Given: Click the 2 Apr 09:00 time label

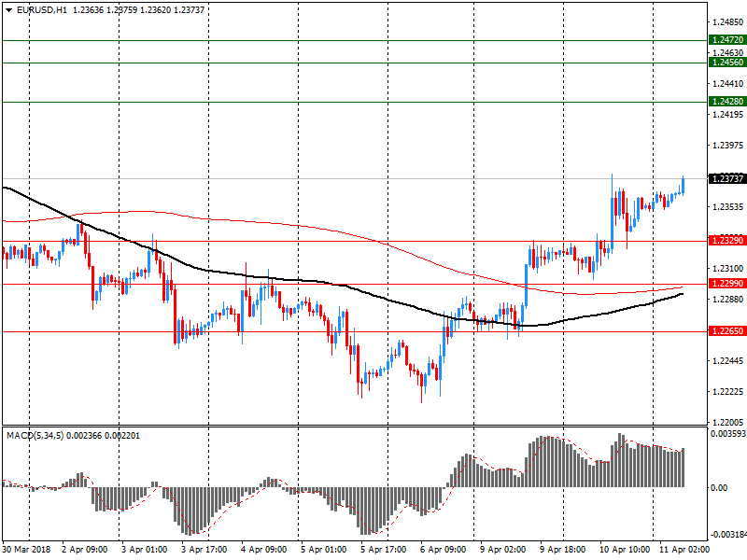Looking at the screenshot, I should pyautogui.click(x=85, y=550).
